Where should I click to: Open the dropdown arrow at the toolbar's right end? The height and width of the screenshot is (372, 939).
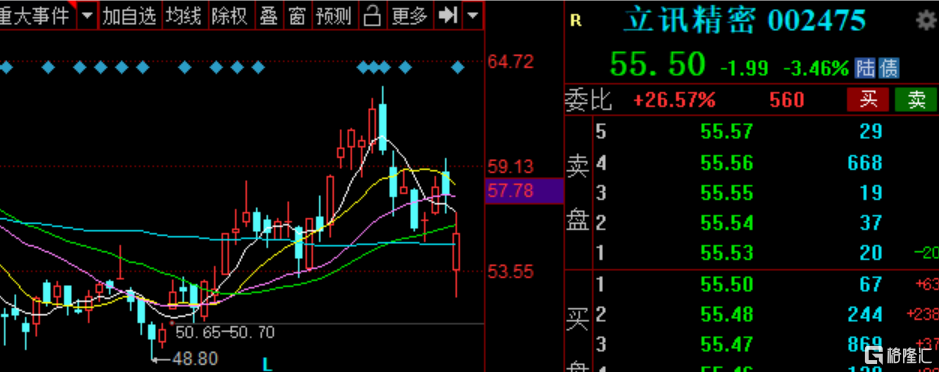click(473, 16)
